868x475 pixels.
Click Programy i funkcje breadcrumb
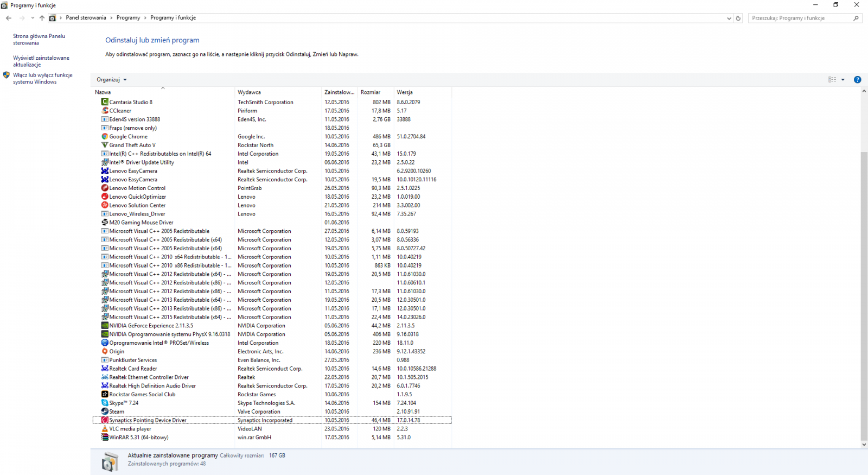click(173, 18)
